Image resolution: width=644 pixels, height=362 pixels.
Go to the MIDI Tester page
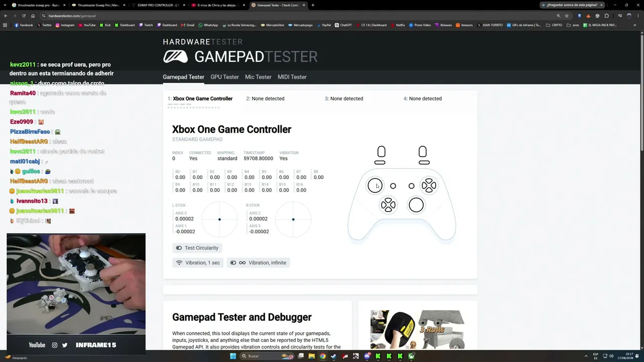coord(292,77)
